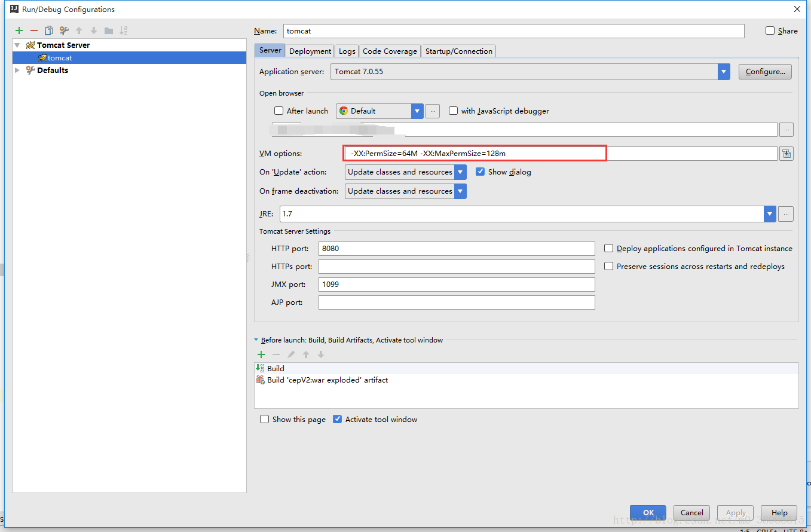The height and width of the screenshot is (532, 811).
Task: Move before launch task down
Action: (321, 354)
